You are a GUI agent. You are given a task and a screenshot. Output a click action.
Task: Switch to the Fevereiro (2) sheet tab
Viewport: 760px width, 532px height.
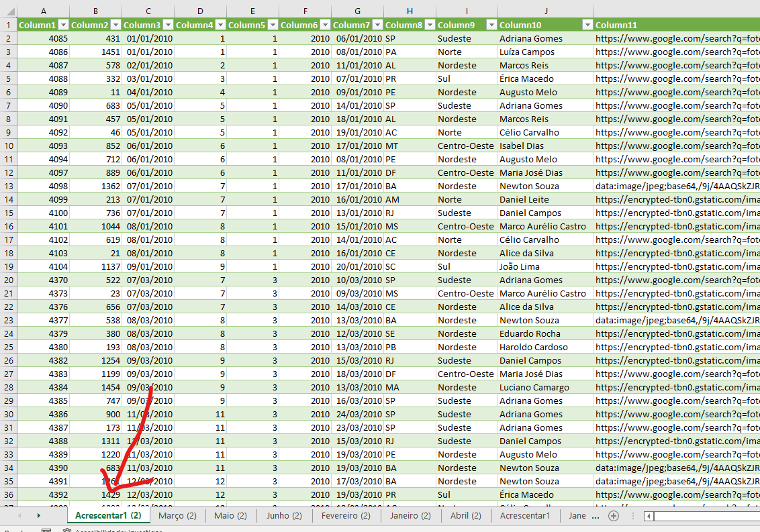346,515
